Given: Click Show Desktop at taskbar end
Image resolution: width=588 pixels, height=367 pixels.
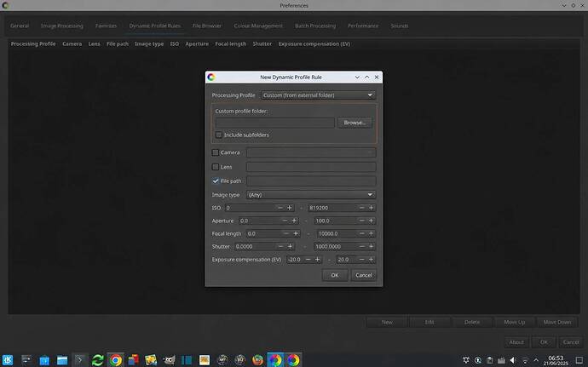Looking at the screenshot, I should (579, 360).
